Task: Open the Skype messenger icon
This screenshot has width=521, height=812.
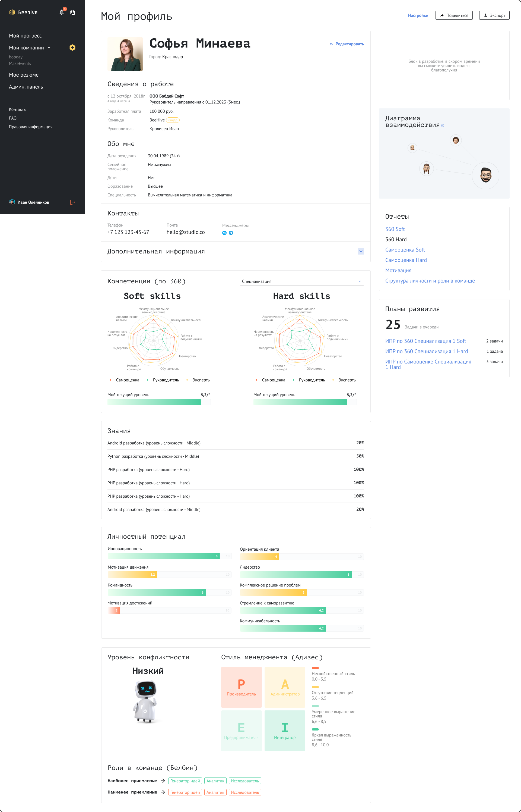Action: pos(224,233)
